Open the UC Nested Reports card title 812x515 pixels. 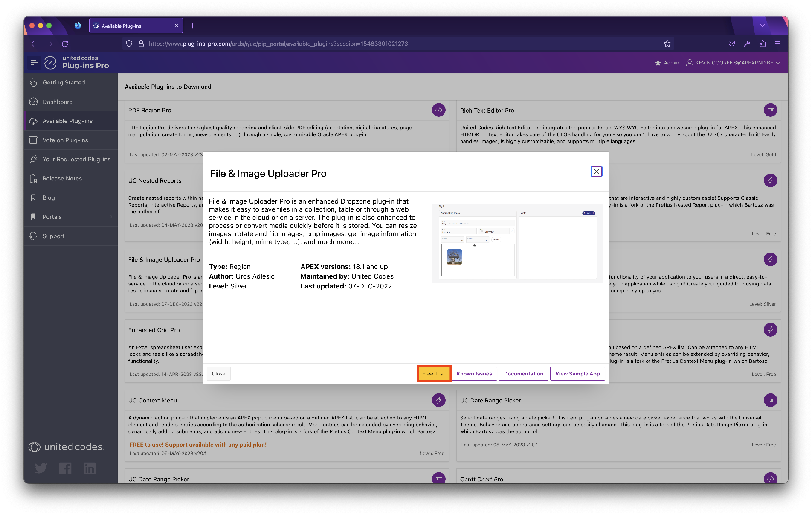pyautogui.click(x=155, y=180)
